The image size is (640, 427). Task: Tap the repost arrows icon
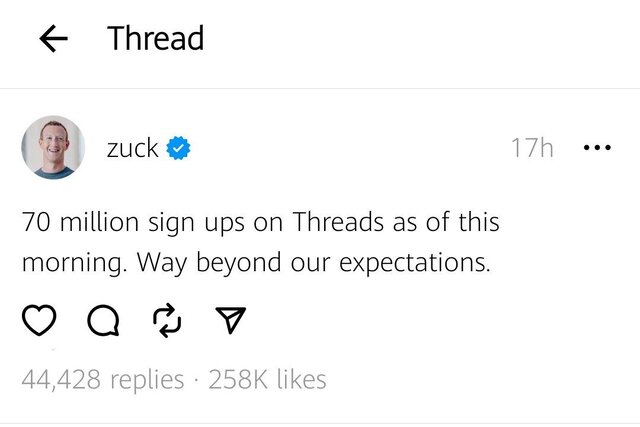[166, 320]
